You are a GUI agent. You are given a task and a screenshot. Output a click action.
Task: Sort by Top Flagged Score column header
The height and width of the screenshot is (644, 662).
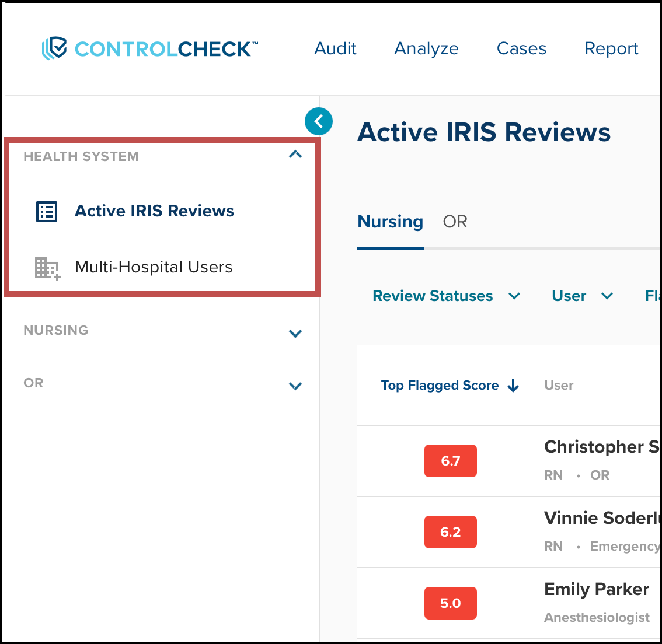440,386
